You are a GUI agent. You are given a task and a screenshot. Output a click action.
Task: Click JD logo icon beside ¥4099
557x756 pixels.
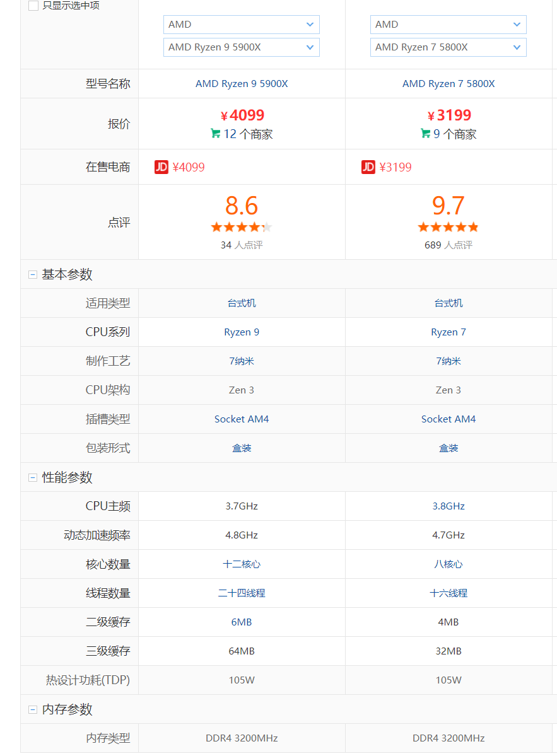pyautogui.click(x=161, y=167)
